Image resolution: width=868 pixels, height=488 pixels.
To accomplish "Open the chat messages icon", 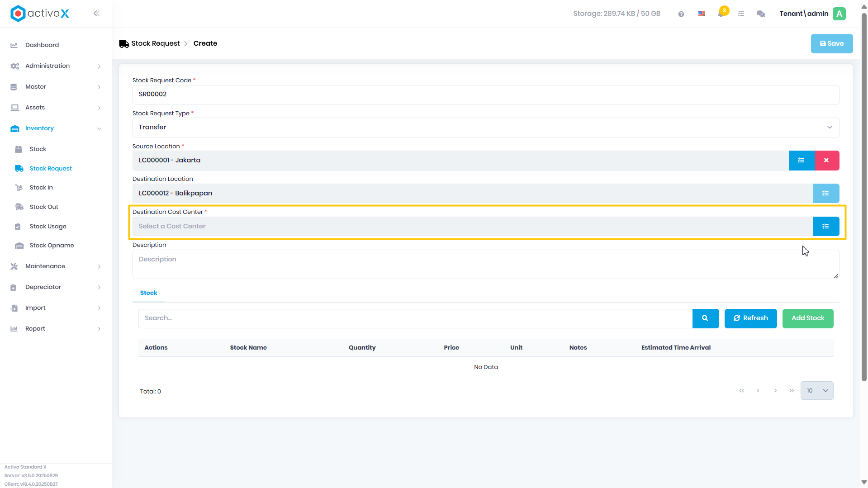I will (x=761, y=14).
